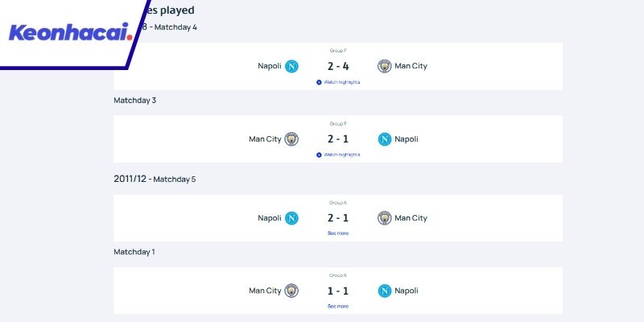The height and width of the screenshot is (322, 644).
Task: Watch highlights of Napoli 2-4 Man City
Action: pyautogui.click(x=338, y=82)
